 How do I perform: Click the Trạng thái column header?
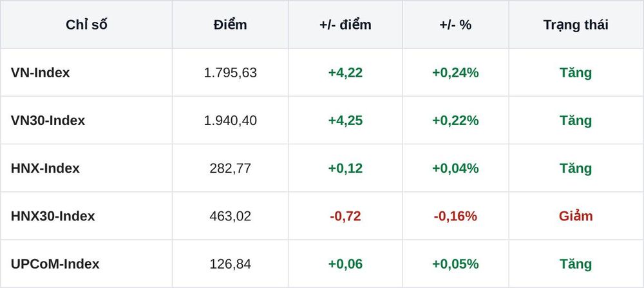pyautogui.click(x=576, y=24)
